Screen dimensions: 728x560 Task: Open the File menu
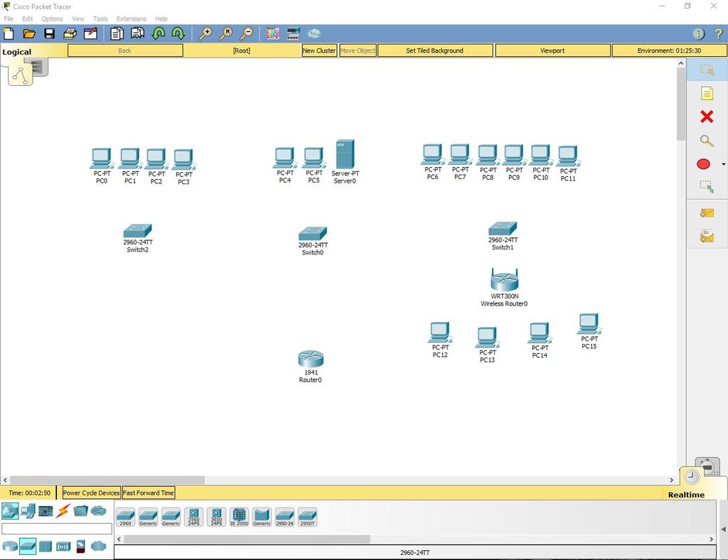tap(9, 18)
